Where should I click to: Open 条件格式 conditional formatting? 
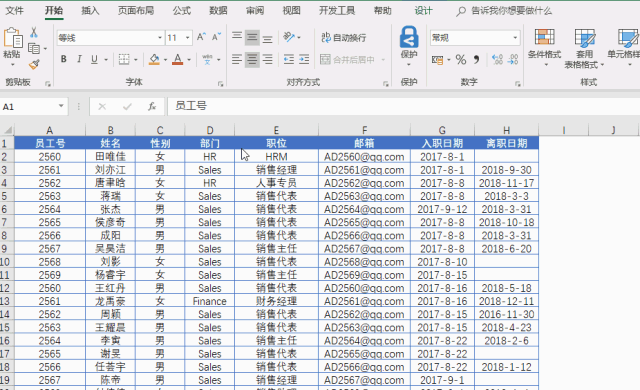[x=544, y=48]
